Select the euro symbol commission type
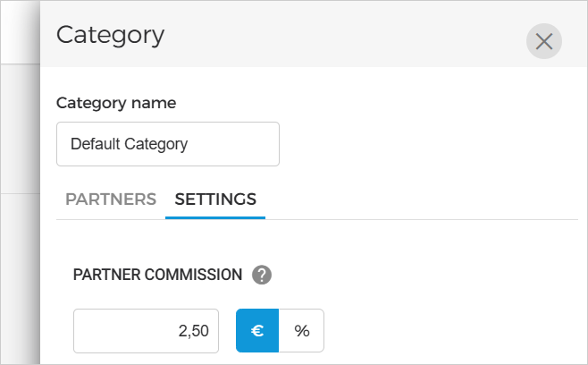 pos(257,331)
